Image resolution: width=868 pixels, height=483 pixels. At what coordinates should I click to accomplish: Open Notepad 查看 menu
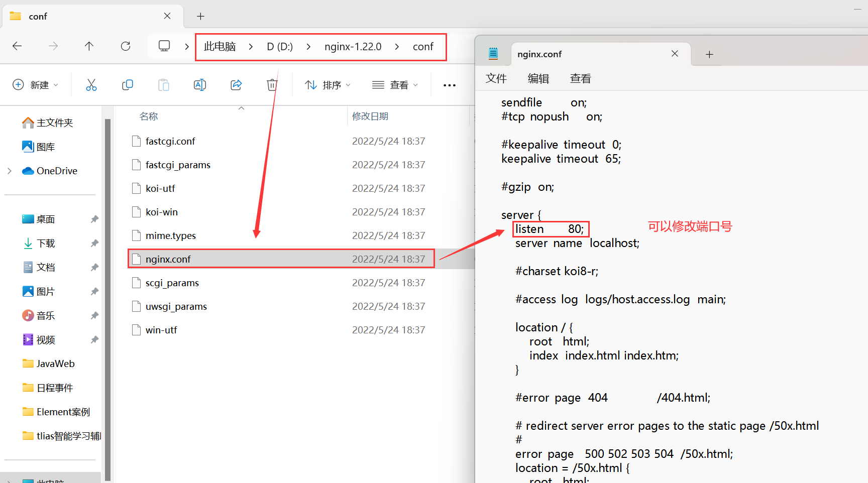pos(581,78)
